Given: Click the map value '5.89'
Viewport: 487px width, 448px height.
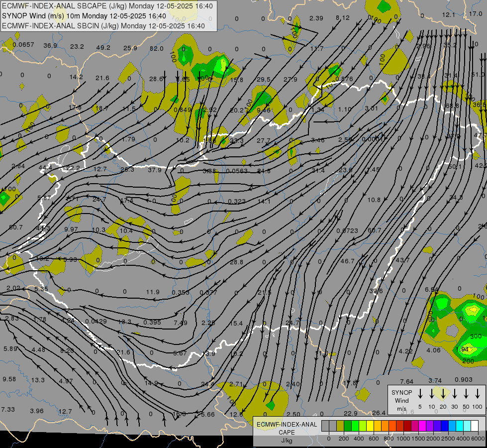Looking at the screenshot, I should 10,348.
